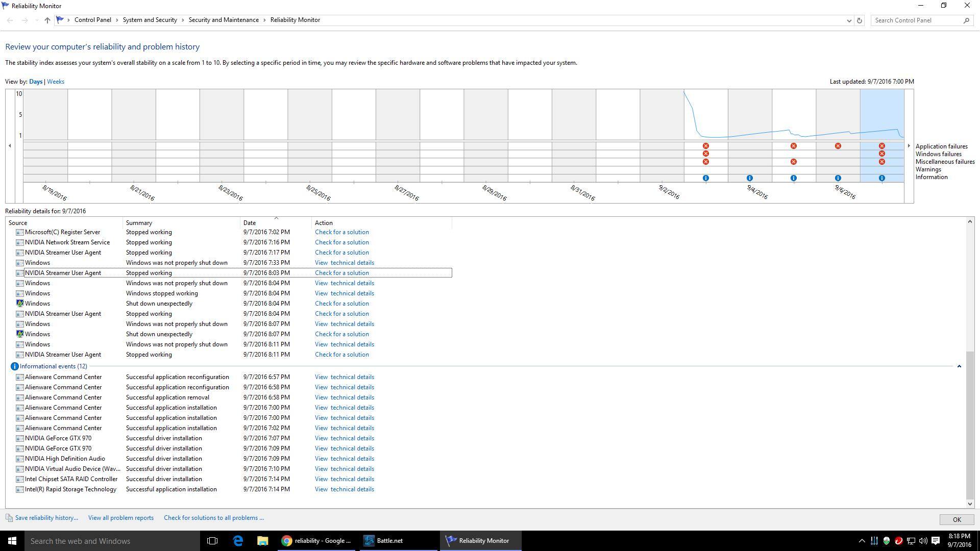Click the 9/7/2016 information event icon
Image resolution: width=980 pixels, height=551 pixels.
(881, 178)
